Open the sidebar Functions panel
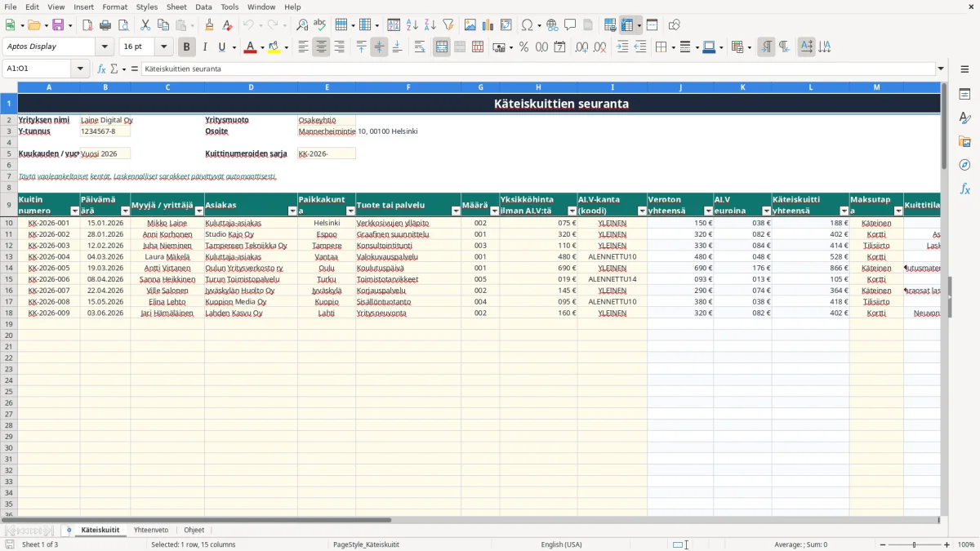This screenshot has height=551, width=980. 964,189
